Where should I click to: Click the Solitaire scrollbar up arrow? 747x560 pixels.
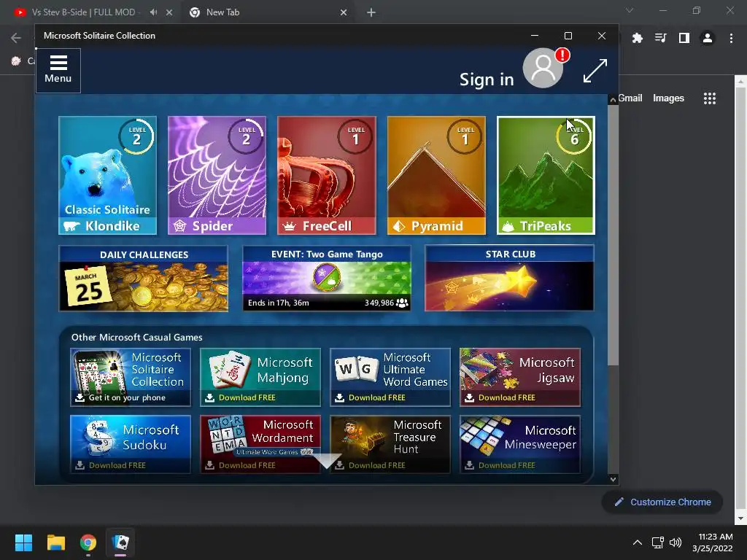[613, 99]
